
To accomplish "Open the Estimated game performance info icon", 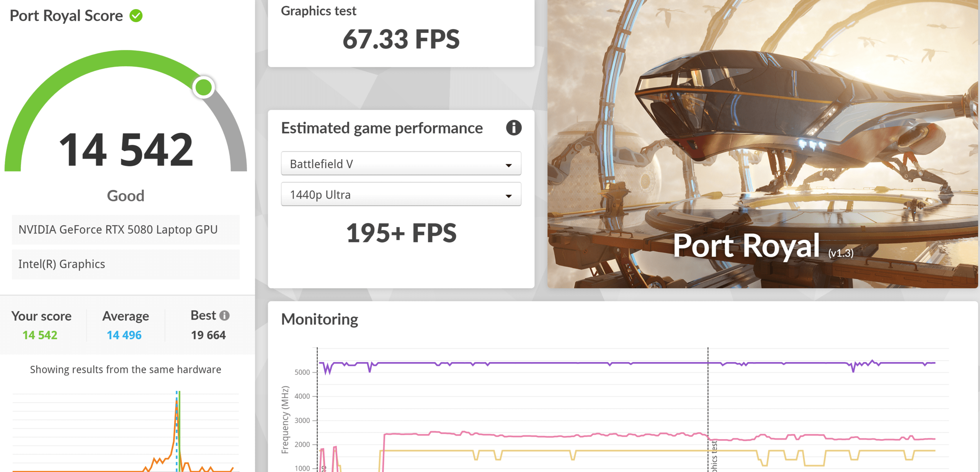I will [513, 128].
